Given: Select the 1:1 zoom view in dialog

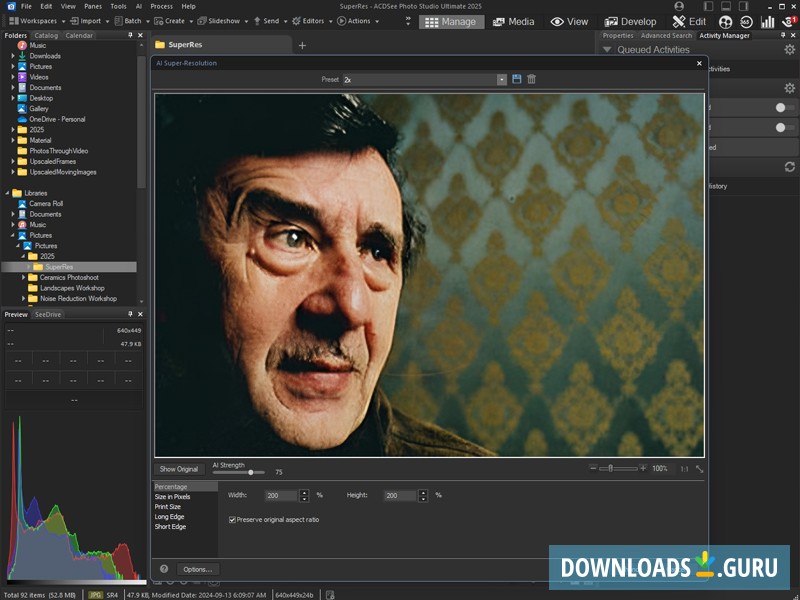Looking at the screenshot, I should click(x=685, y=469).
